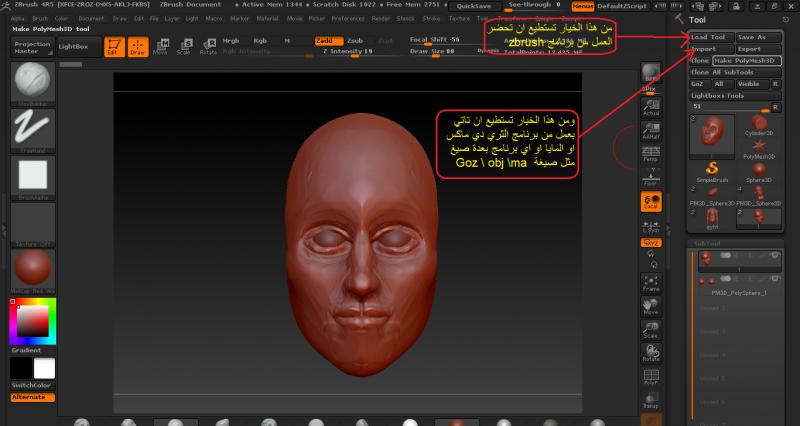Click the Frame icon on right shelf
Screen dimensions: 800x426
tap(651, 281)
